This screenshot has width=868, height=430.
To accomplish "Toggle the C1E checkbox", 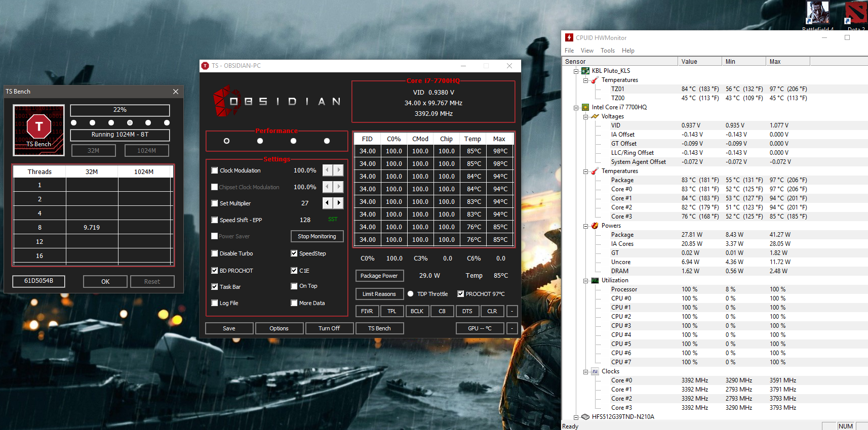I will click(294, 271).
